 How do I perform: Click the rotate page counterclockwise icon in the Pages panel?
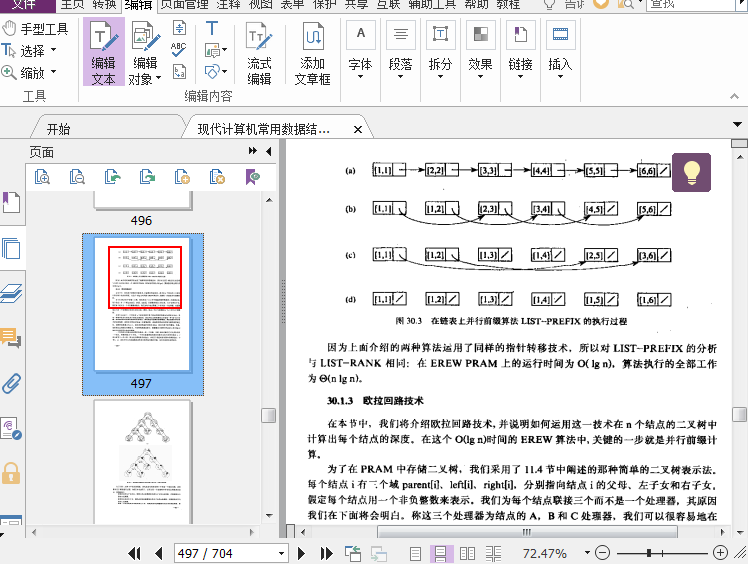click(112, 177)
